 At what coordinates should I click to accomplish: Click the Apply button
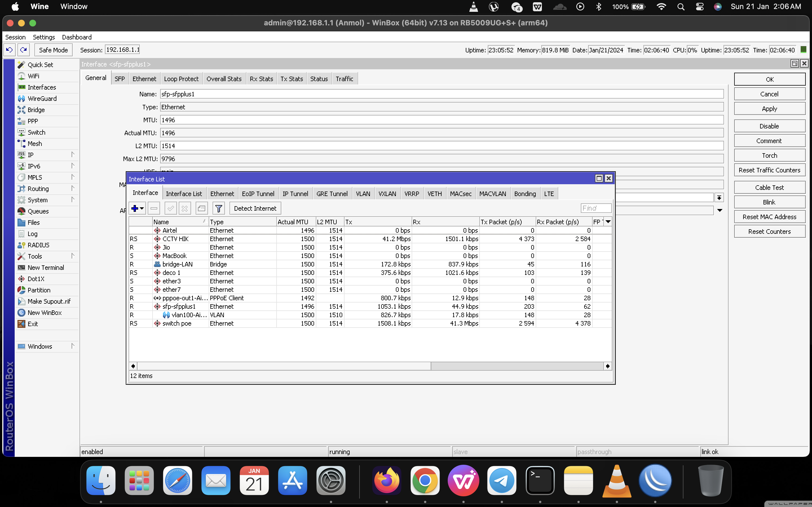(x=769, y=109)
